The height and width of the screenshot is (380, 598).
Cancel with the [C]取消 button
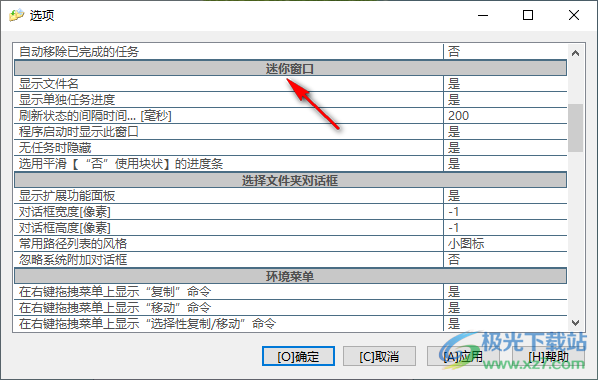(379, 356)
